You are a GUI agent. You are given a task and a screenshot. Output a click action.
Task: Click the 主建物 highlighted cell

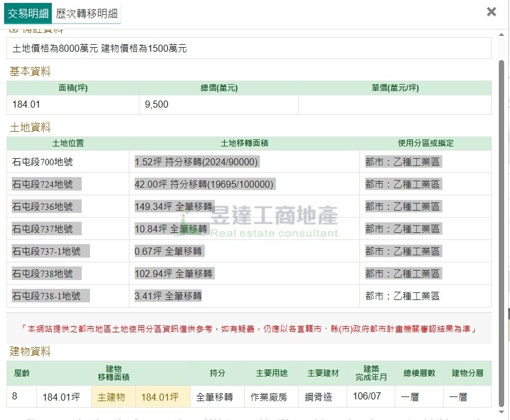[x=111, y=397]
